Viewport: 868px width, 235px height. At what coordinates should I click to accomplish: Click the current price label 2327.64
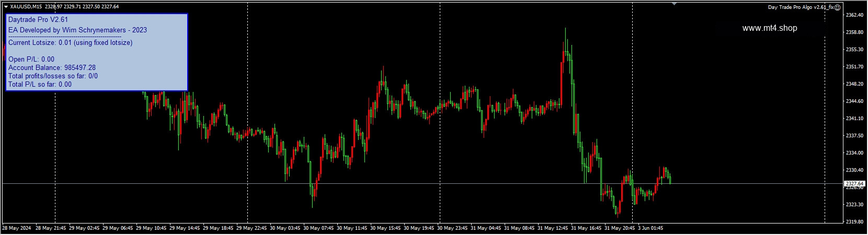tap(854, 184)
